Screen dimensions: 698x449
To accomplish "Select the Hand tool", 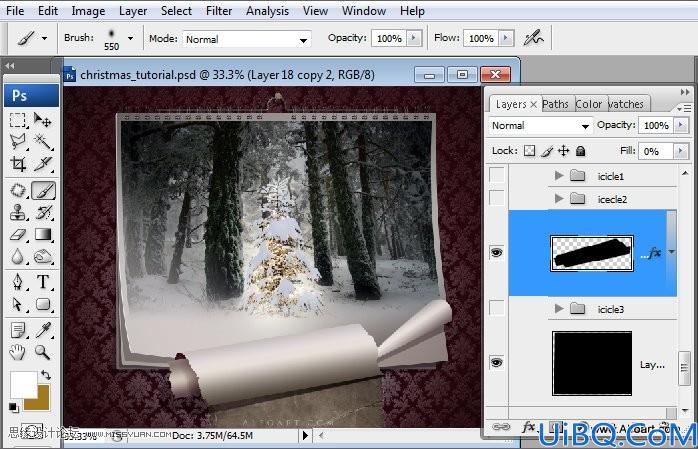I will [18, 352].
